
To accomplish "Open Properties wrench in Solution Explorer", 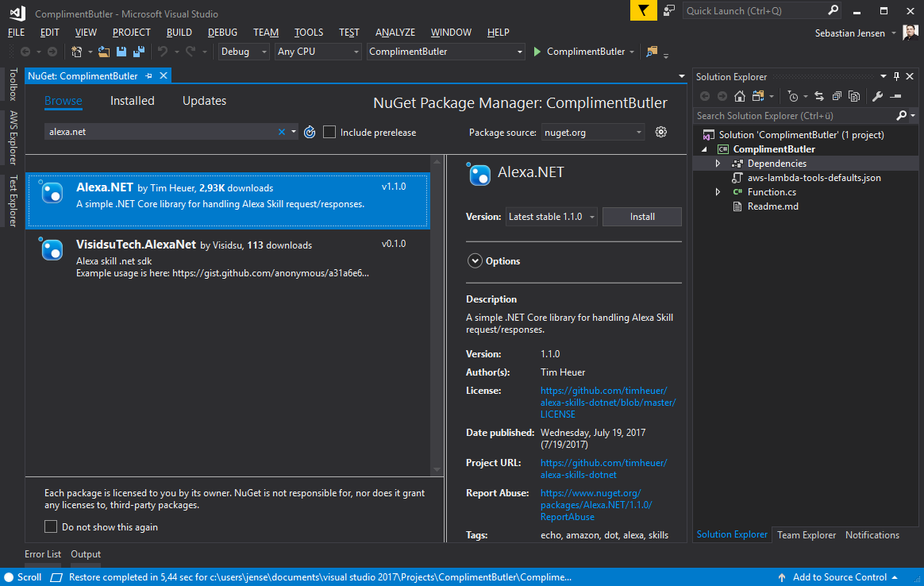I will 877,96.
